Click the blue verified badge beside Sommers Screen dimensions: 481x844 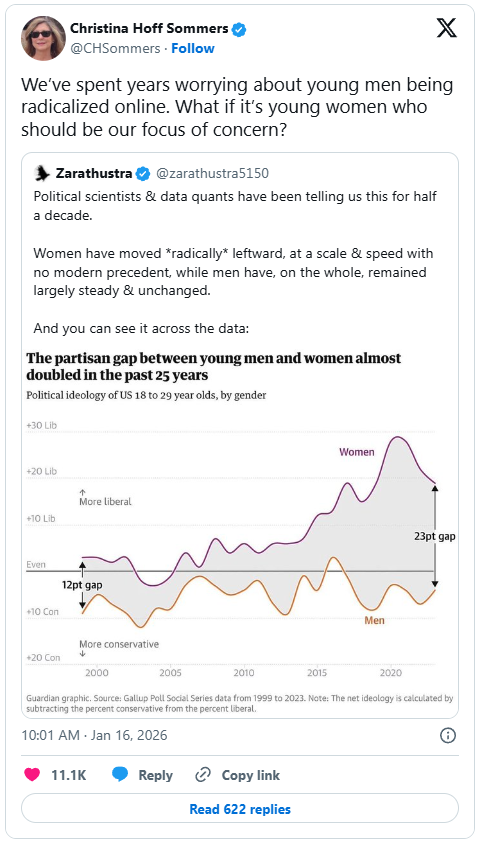tap(239, 30)
